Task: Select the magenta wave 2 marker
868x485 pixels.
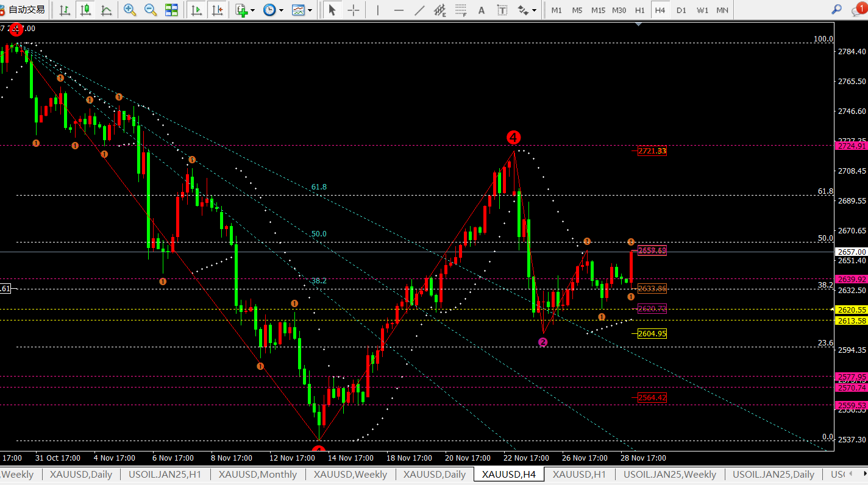Action: 542,342
